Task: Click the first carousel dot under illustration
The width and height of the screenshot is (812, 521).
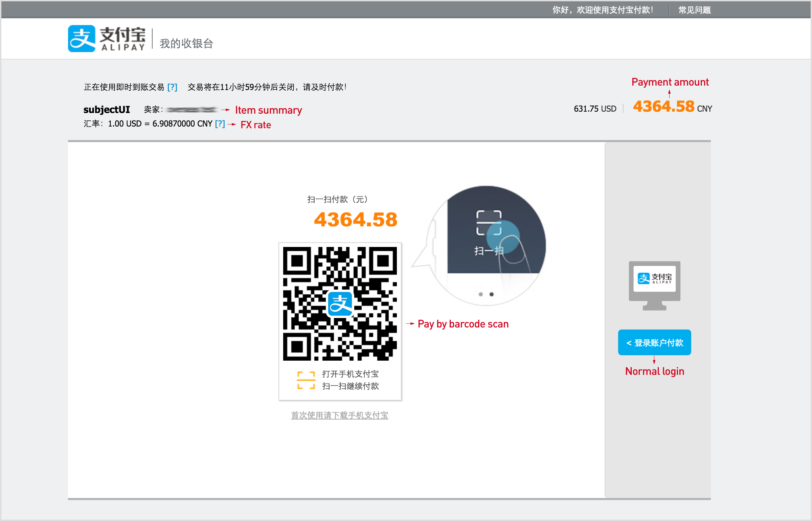Action: pyautogui.click(x=481, y=294)
